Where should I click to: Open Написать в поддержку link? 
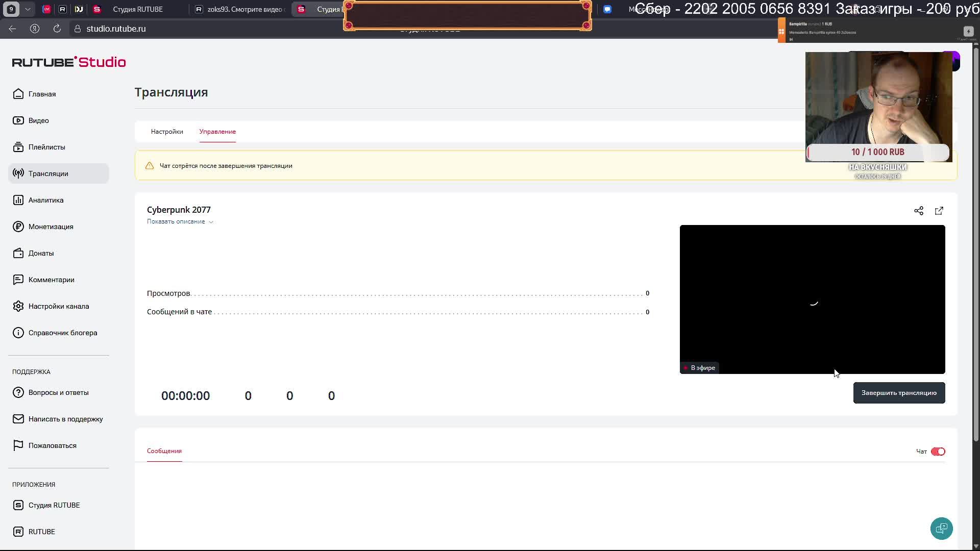coord(65,419)
